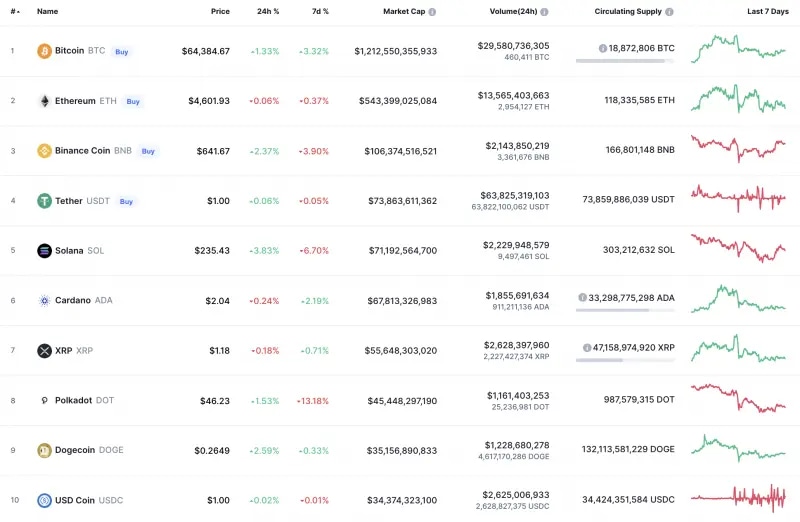
Task: Open the Ethereum last 7 days chart
Action: (738, 100)
